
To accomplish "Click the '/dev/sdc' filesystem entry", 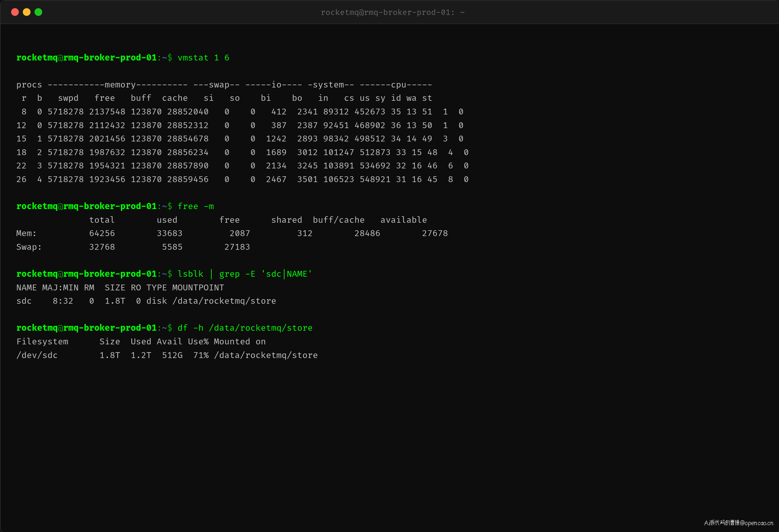I will click(x=37, y=355).
